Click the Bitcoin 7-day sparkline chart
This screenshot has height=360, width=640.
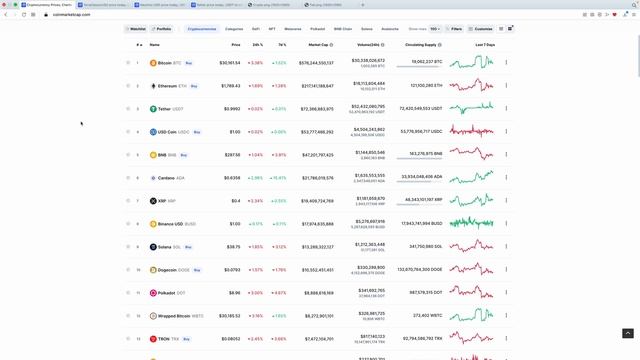[471, 62]
